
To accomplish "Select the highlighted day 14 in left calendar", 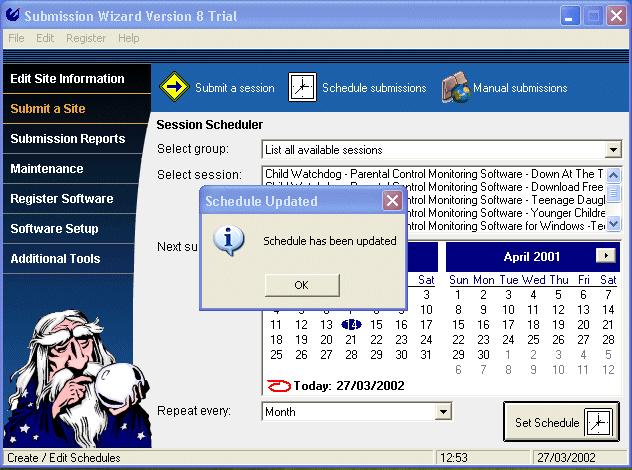I will 351,324.
